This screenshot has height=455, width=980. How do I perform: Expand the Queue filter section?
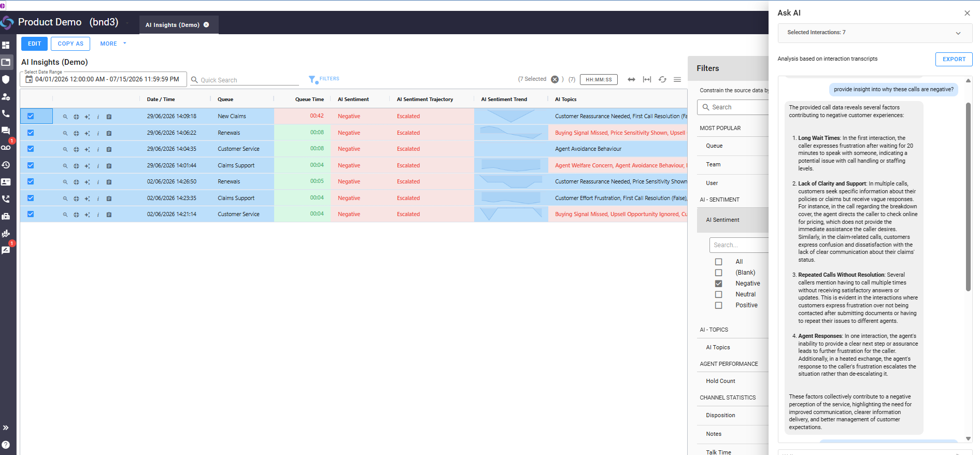[x=733, y=146]
